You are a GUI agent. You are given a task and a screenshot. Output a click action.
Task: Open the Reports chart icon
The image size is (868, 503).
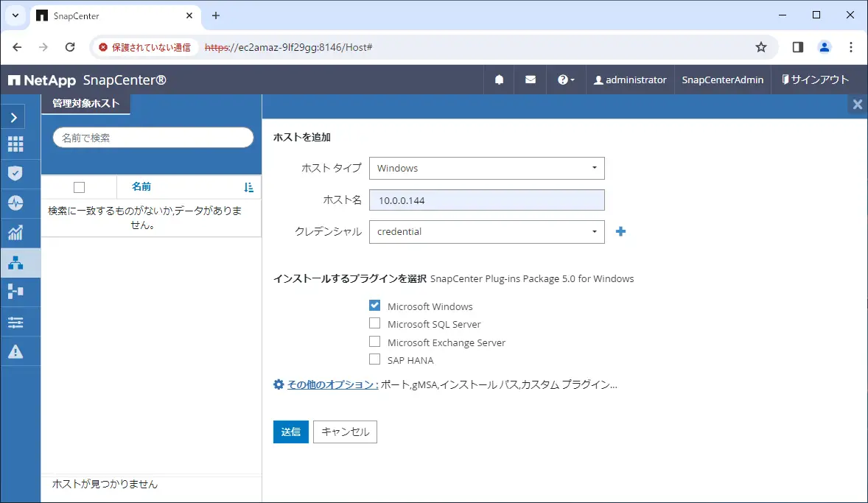click(x=15, y=233)
